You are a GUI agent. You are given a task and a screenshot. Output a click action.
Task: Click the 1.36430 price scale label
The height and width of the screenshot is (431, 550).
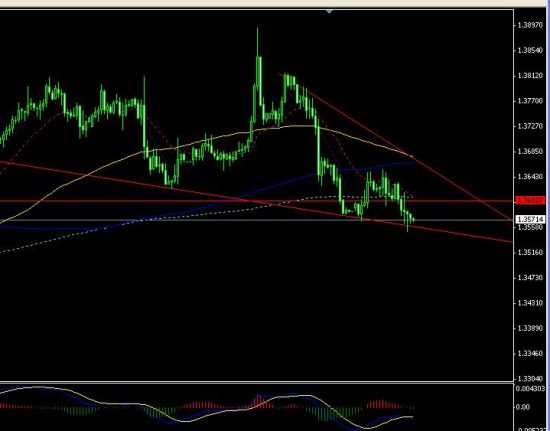tap(530, 177)
